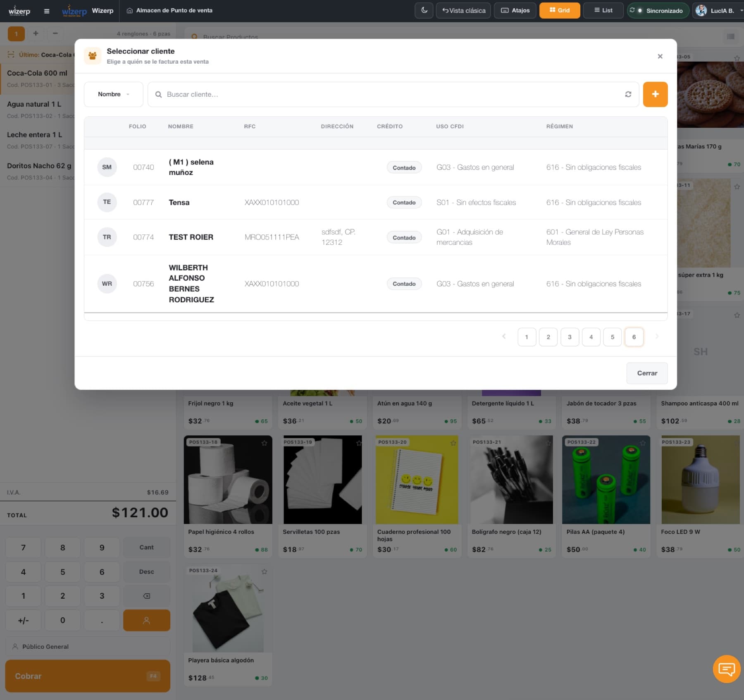Click the TE avatar initials
This screenshot has width=744, height=700.
tap(107, 202)
